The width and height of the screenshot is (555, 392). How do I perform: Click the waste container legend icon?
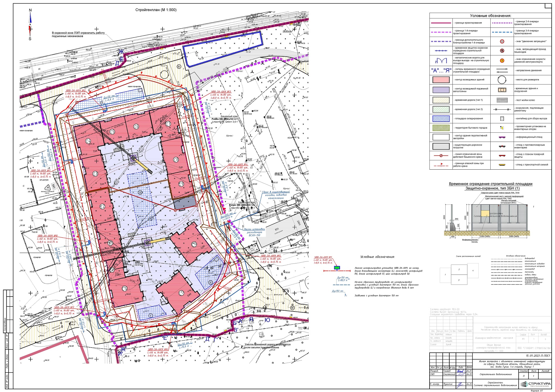coord(502,119)
